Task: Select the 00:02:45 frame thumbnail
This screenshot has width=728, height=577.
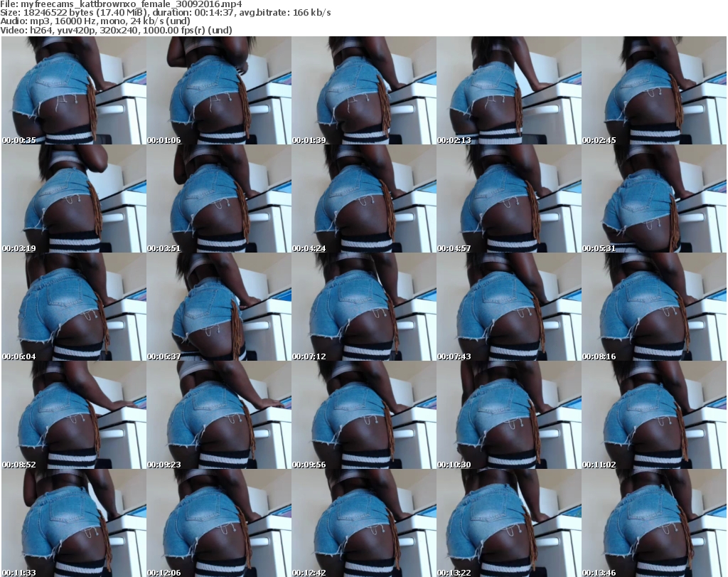Action: [654, 90]
